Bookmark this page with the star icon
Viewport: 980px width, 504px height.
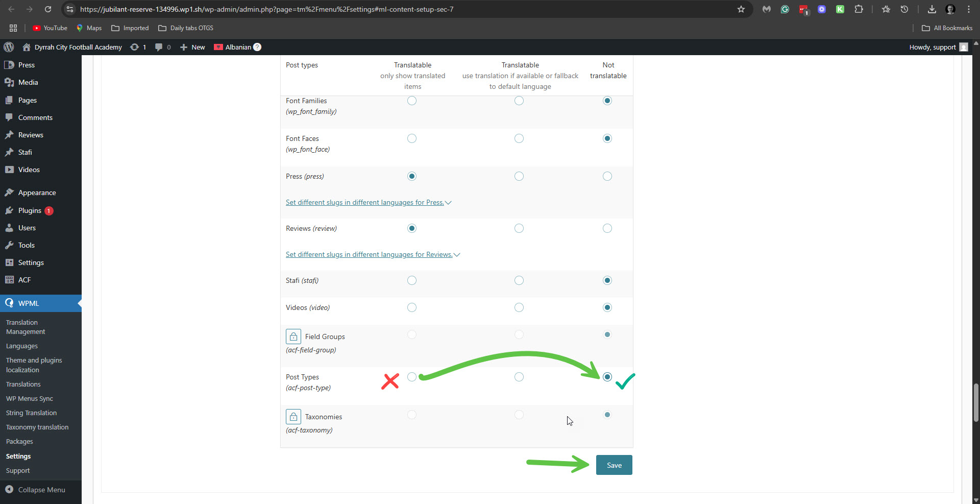pos(741,9)
